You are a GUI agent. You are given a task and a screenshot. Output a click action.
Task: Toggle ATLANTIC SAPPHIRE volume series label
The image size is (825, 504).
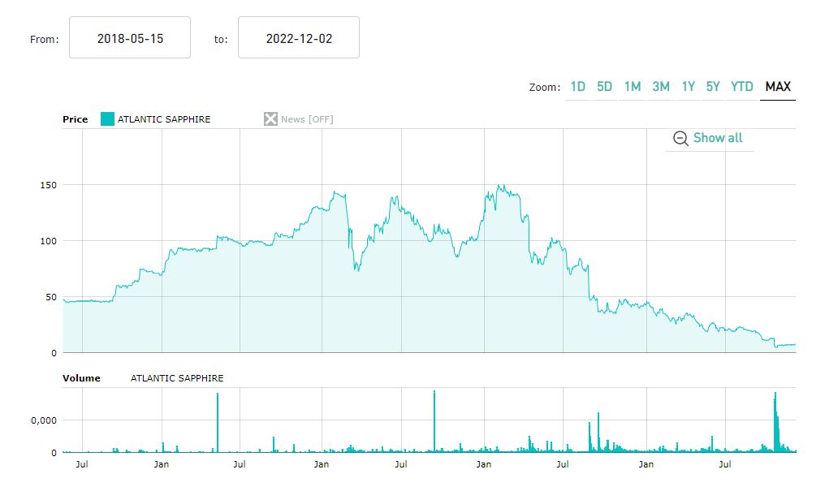tap(177, 378)
